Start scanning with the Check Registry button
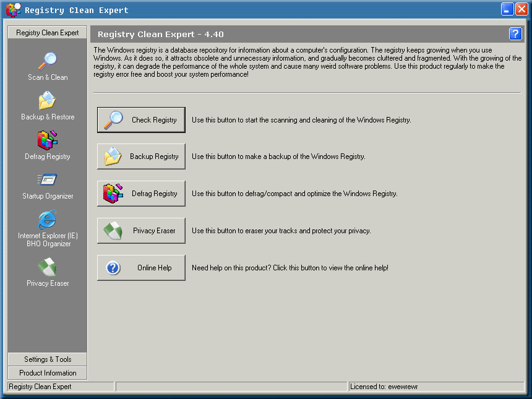The height and width of the screenshot is (399, 532). click(x=141, y=120)
